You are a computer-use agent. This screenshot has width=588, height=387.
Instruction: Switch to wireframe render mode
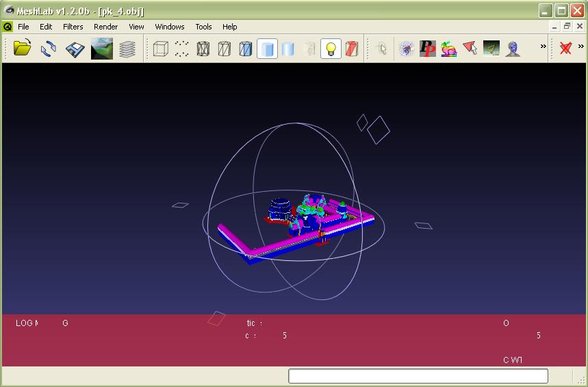coord(203,49)
